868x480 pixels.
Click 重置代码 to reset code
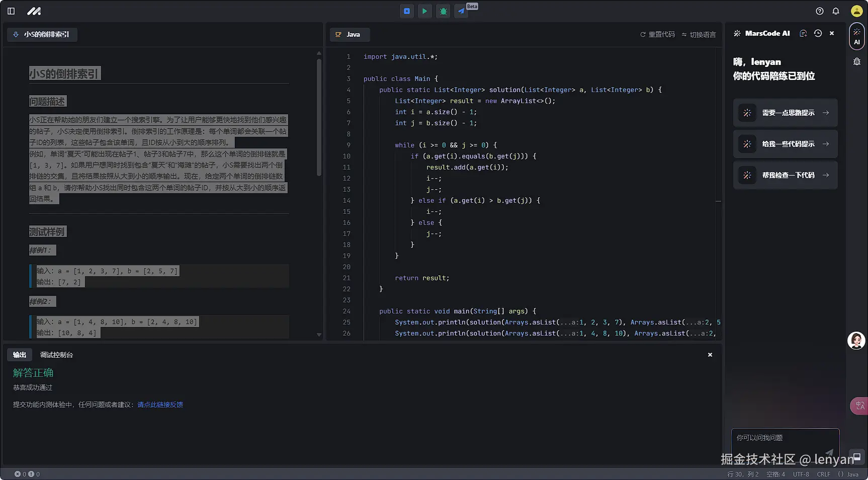pyautogui.click(x=657, y=35)
